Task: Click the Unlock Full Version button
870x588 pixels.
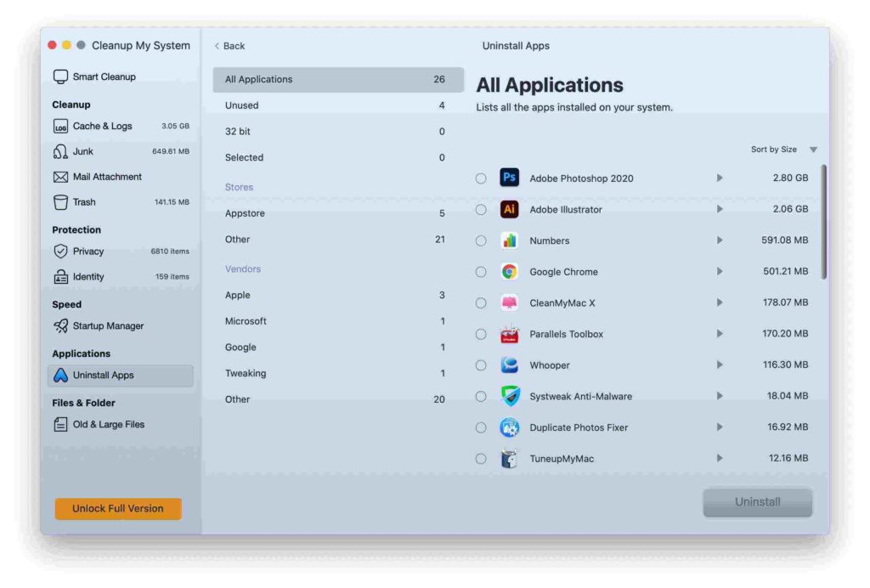Action: click(x=118, y=509)
